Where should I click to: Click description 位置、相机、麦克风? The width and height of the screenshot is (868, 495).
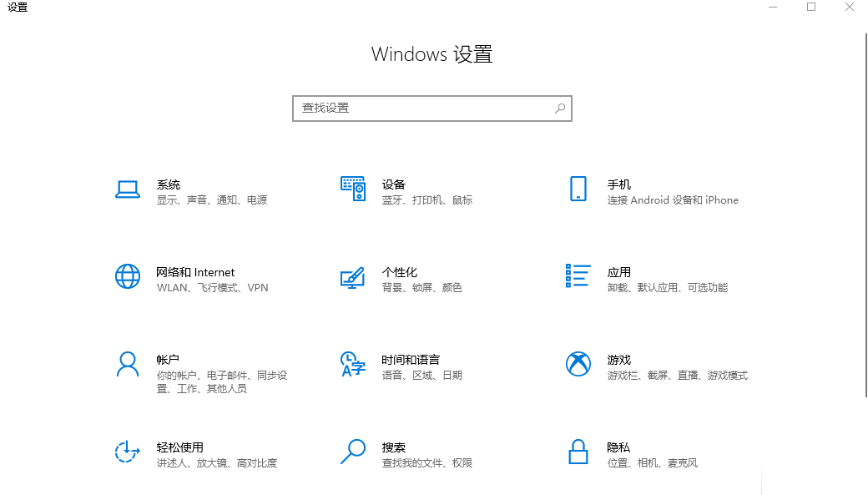tap(652, 463)
